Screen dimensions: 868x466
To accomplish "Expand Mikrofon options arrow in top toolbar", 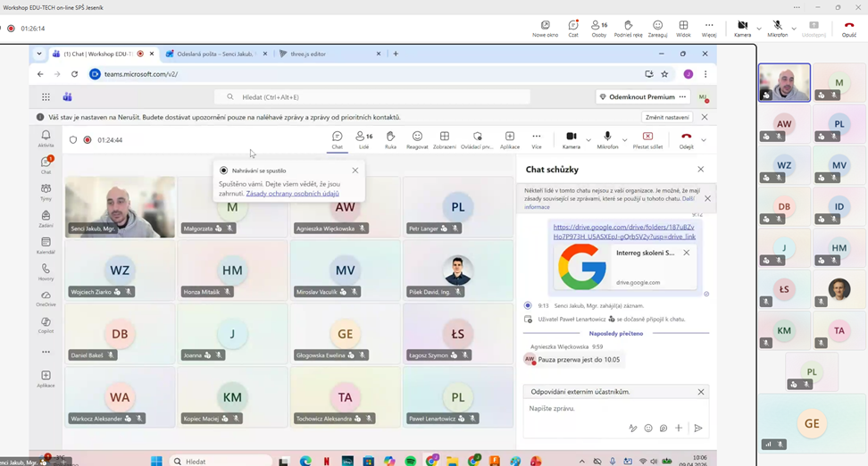I will point(794,29).
